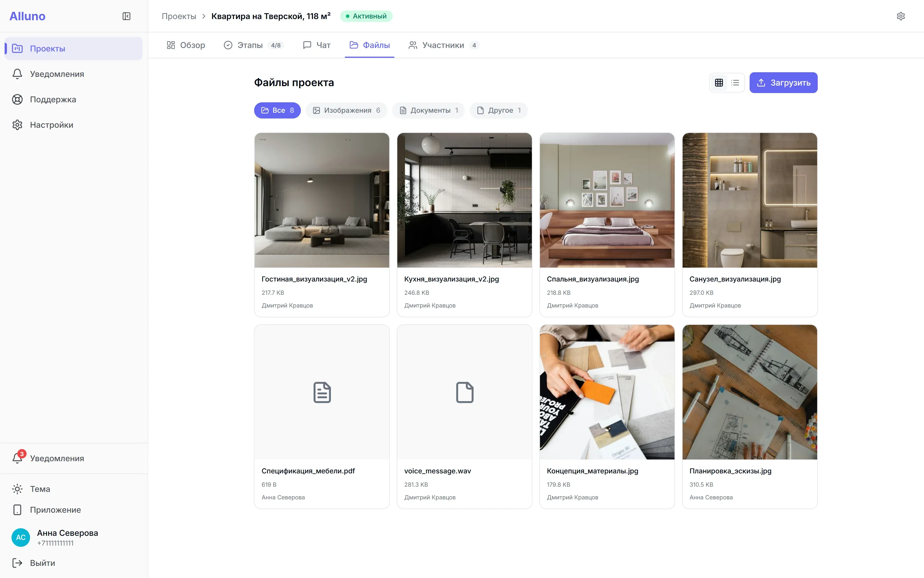This screenshot has height=578, width=924.
Task: Click the voice_message.wav file name
Action: click(437, 471)
